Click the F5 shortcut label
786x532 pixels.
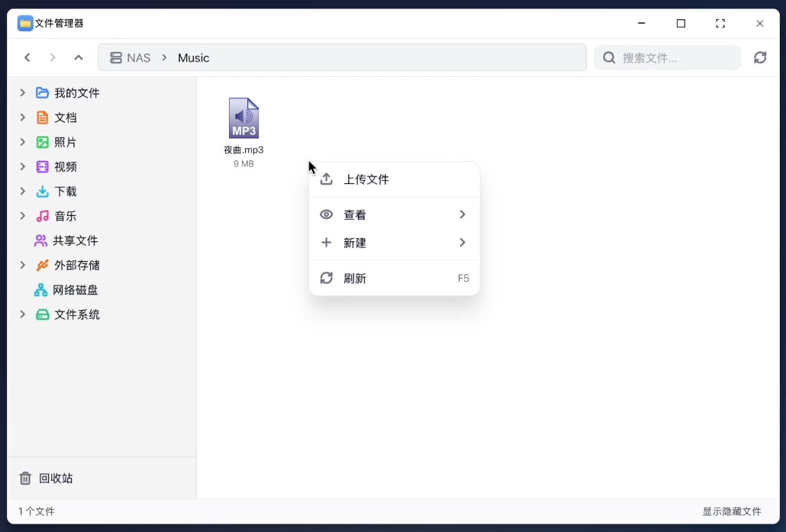[463, 278]
